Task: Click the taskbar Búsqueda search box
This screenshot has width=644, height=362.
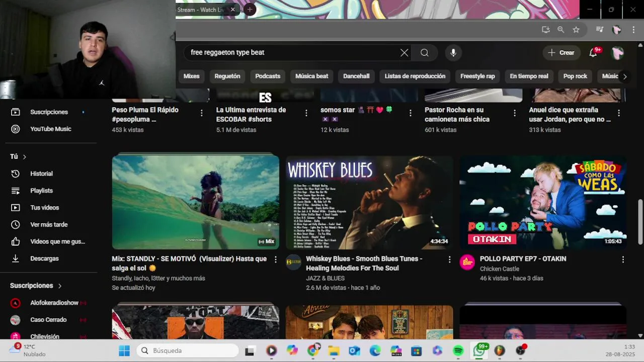Action: [188, 351]
